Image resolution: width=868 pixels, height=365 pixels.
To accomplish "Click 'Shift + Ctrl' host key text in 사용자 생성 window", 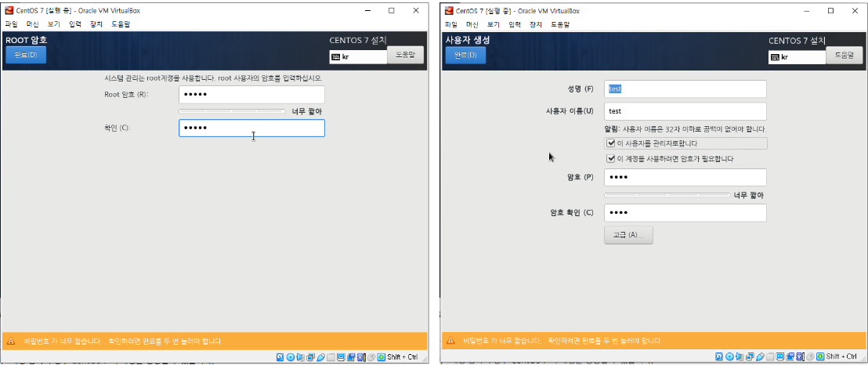I will coord(842,357).
